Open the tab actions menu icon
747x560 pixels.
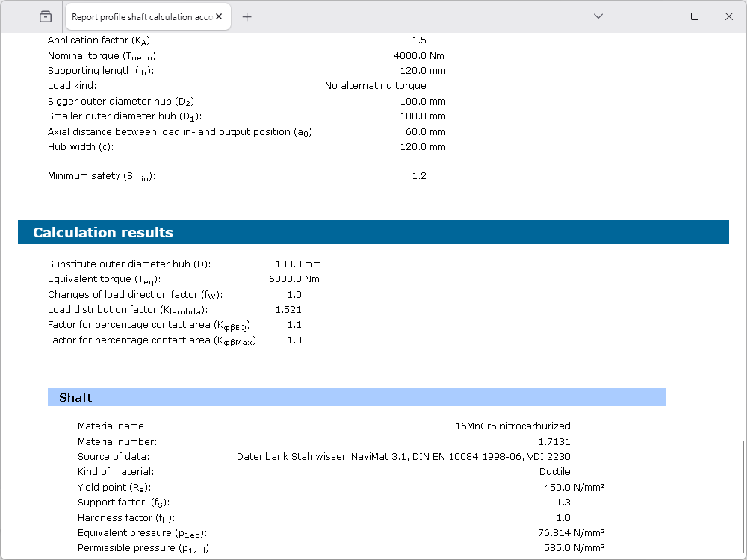coord(46,16)
